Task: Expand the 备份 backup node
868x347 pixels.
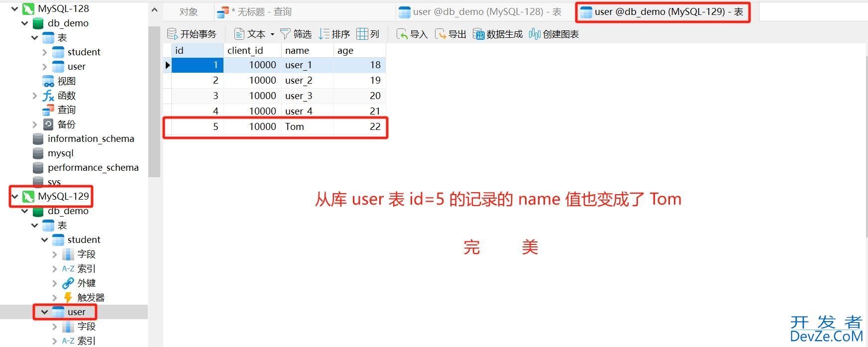Action: tap(34, 124)
